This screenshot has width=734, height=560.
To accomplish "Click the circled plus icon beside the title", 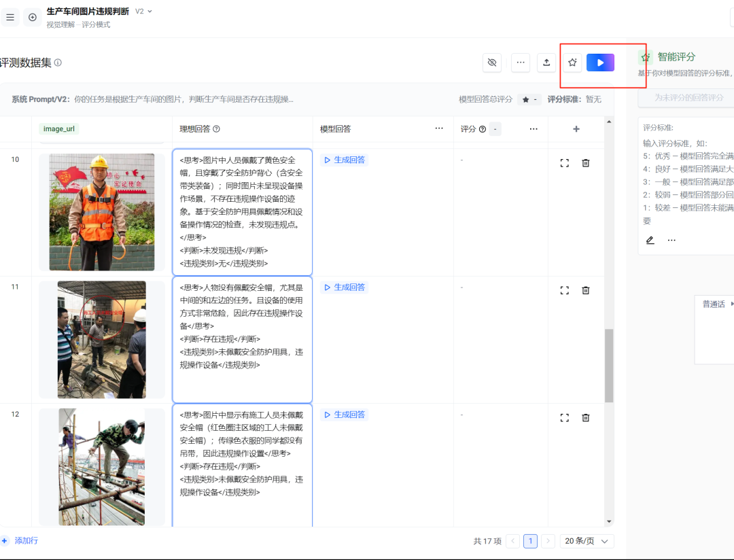I will [33, 17].
